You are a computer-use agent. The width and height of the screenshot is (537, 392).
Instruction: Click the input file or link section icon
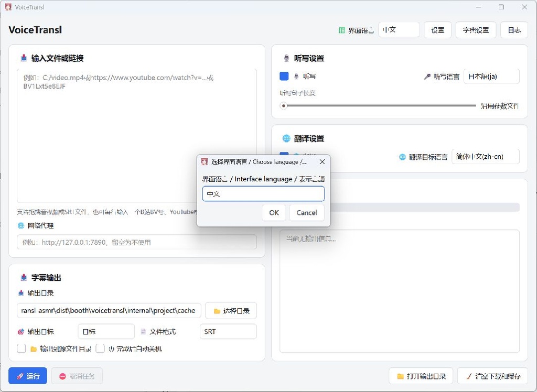(x=24, y=58)
